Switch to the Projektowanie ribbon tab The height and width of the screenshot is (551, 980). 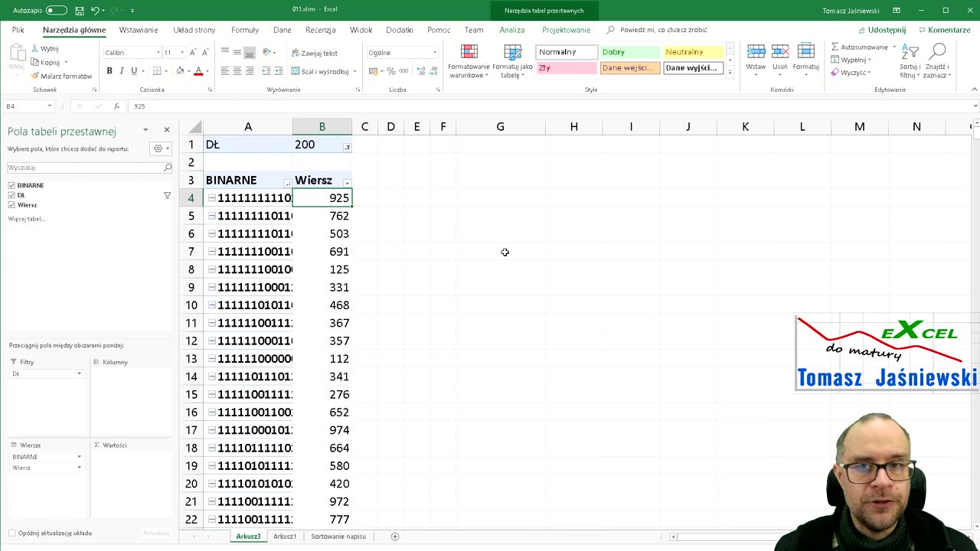tap(566, 30)
